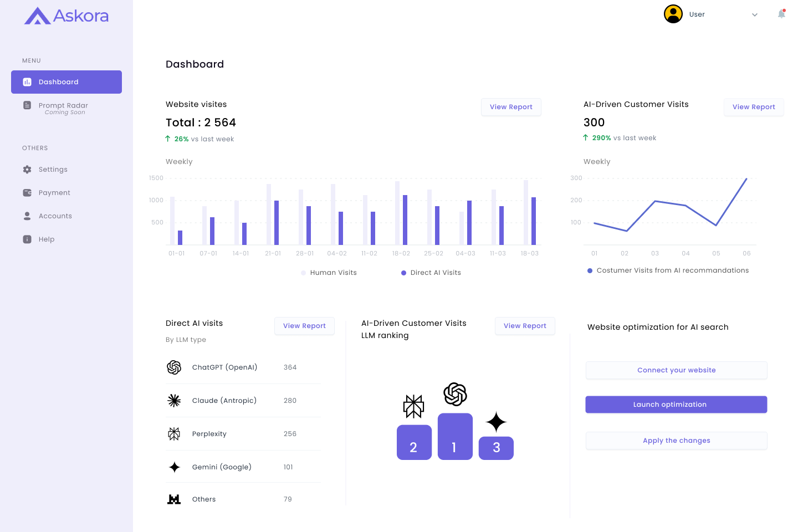Click the Connect your website button

(676, 370)
